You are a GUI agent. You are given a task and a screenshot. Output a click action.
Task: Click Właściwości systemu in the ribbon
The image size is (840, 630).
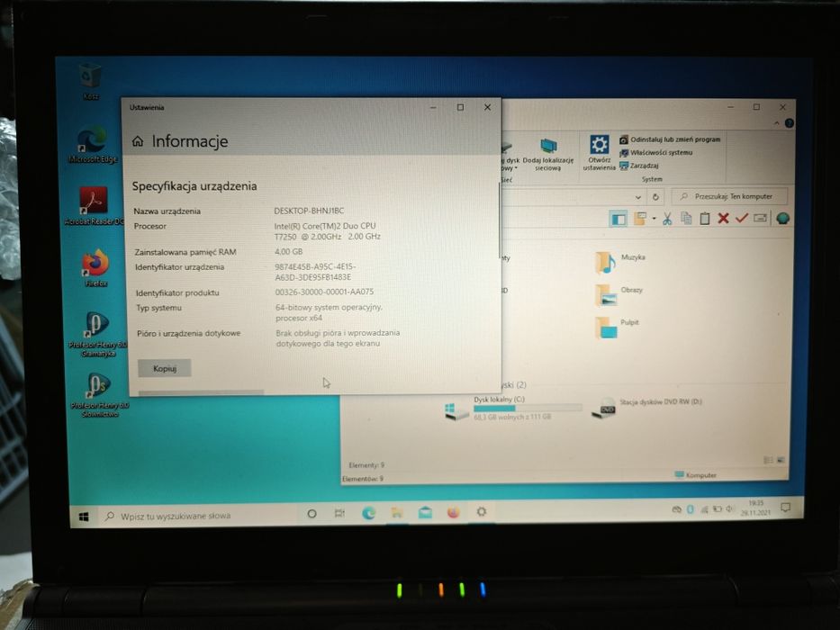(x=655, y=153)
